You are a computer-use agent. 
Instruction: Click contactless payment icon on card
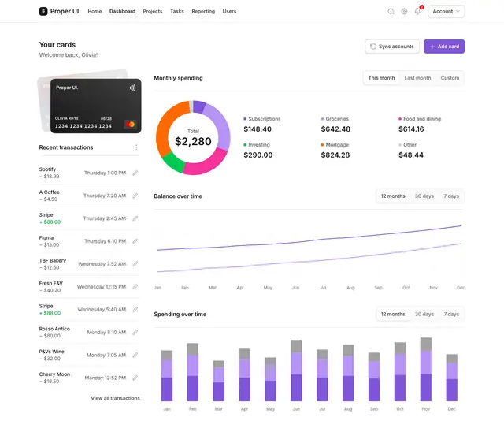132,88
